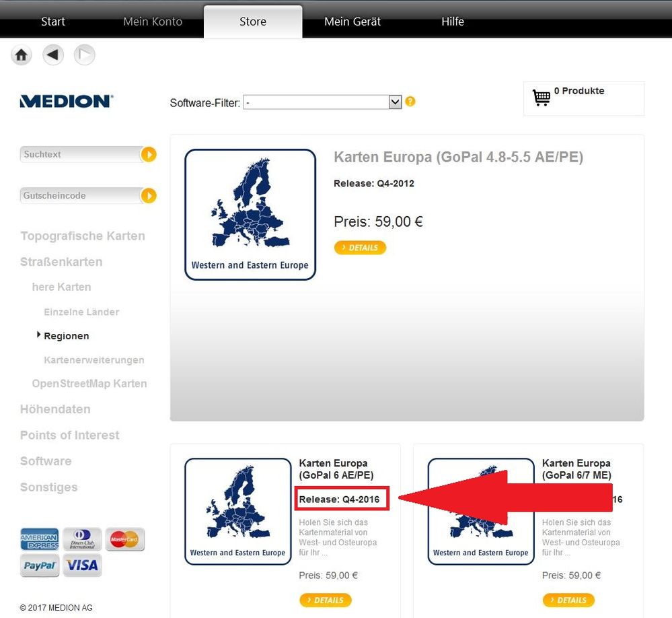672x618 pixels.
Task: Submit Gutscheincode with orange arrow button
Action: click(149, 195)
